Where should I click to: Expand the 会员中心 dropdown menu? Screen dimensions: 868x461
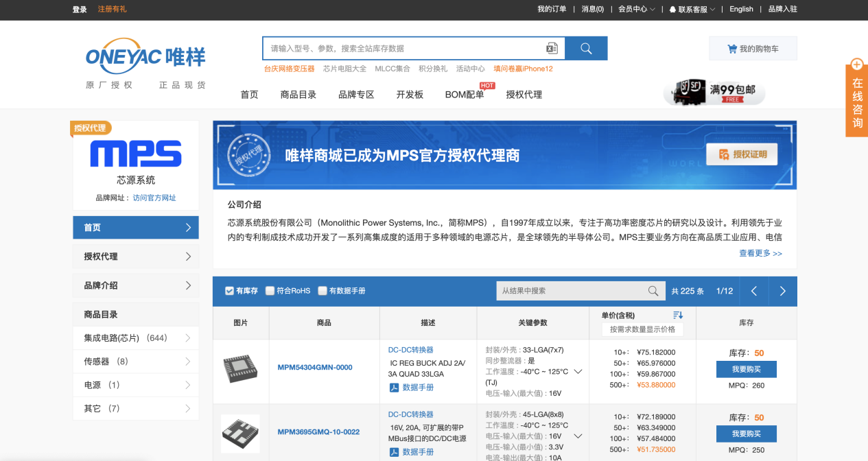636,9
